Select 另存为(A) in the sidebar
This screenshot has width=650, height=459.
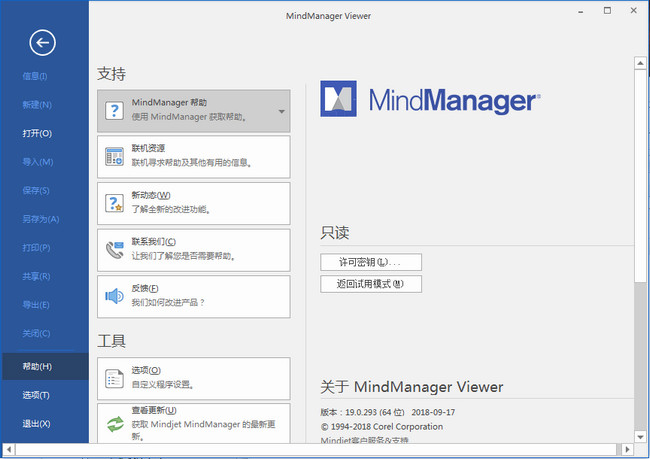pos(41,219)
